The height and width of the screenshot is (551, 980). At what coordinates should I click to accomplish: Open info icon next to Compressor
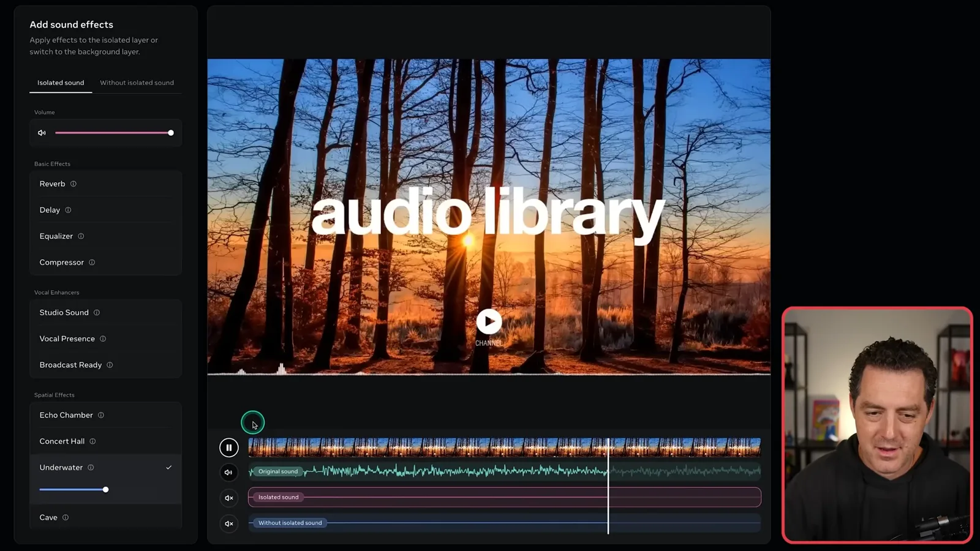coord(92,263)
